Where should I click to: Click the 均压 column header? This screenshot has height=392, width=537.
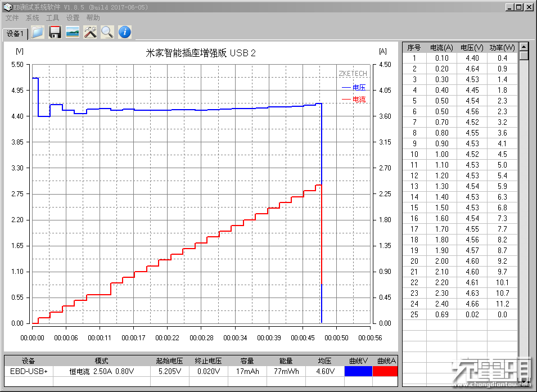[324, 361]
